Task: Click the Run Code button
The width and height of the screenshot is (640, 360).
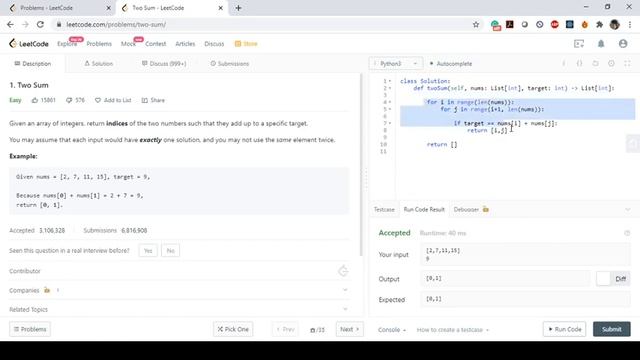Action: coord(564,329)
